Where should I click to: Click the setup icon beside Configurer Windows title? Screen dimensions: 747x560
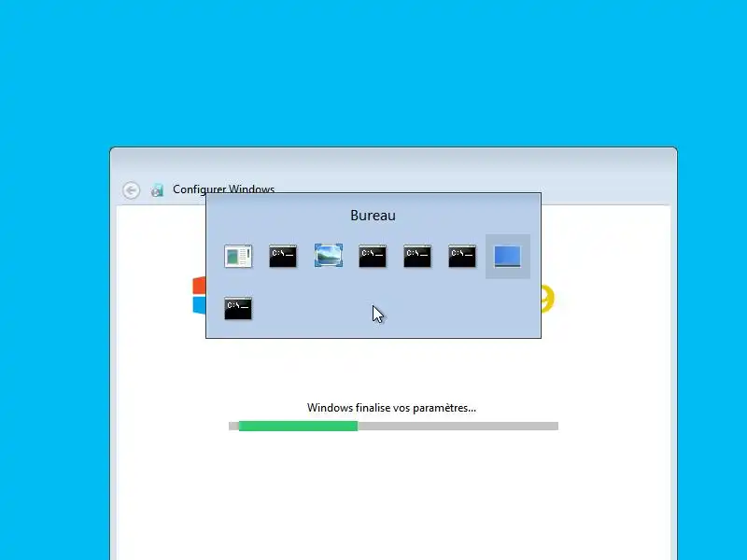point(157,190)
